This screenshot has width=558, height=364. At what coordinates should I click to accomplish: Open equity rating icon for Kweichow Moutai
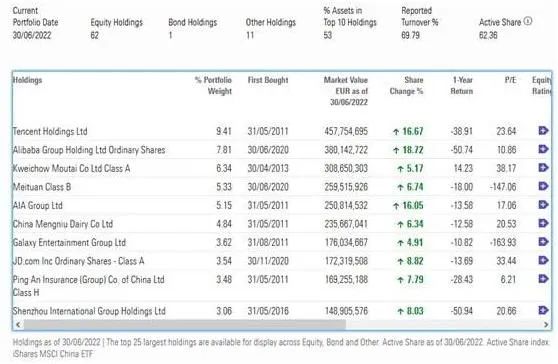tap(543, 168)
